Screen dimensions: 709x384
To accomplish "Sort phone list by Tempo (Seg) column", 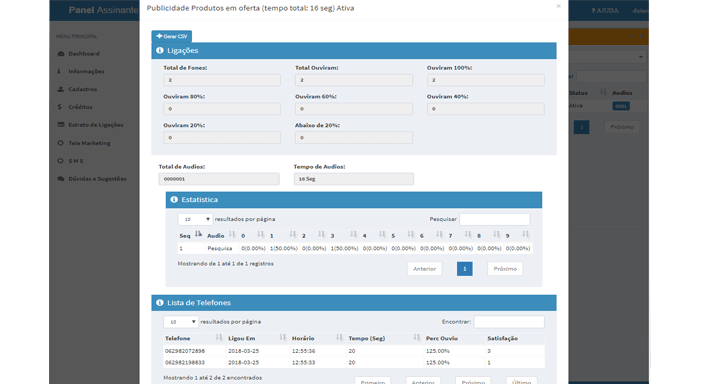I will click(384, 338).
